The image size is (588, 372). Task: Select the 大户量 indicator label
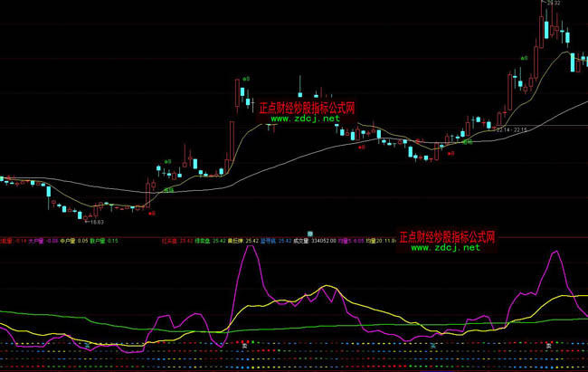(x=35, y=241)
